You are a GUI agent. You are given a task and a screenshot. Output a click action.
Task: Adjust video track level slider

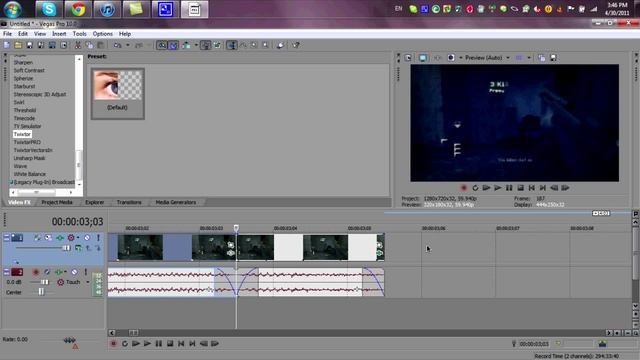pyautogui.click(x=66, y=248)
